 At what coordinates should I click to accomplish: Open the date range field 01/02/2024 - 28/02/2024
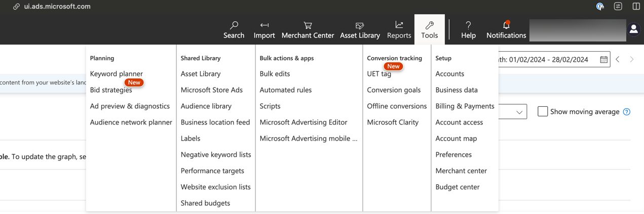coord(548,59)
